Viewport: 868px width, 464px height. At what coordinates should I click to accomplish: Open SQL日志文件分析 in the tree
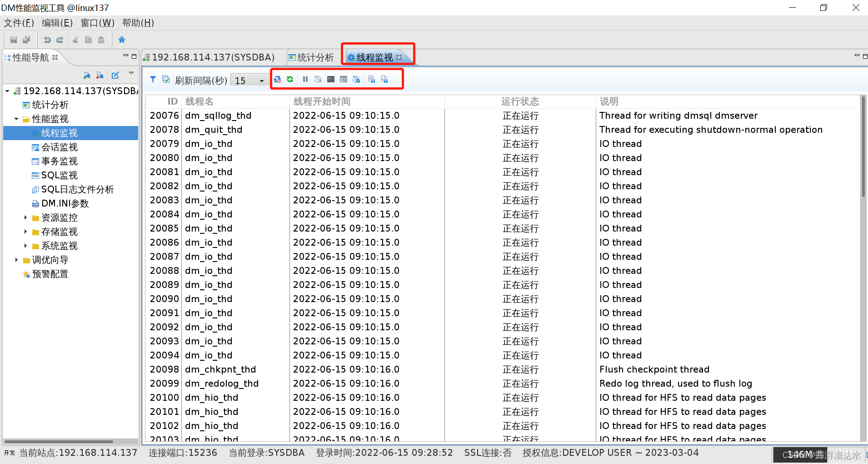click(x=73, y=190)
